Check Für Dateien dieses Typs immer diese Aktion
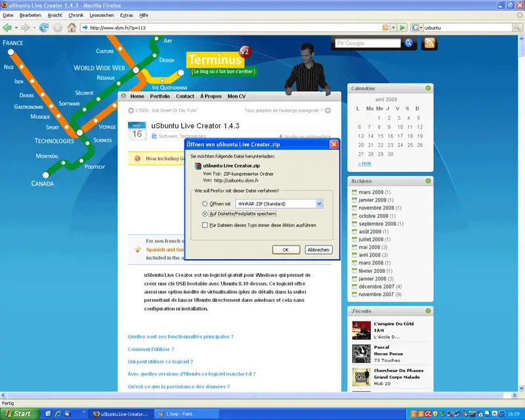The width and height of the screenshot is (525, 420). pos(205,225)
